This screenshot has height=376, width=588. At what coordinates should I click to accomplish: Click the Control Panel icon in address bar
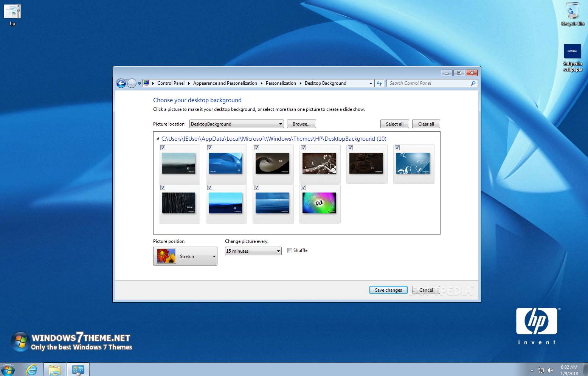click(x=146, y=83)
